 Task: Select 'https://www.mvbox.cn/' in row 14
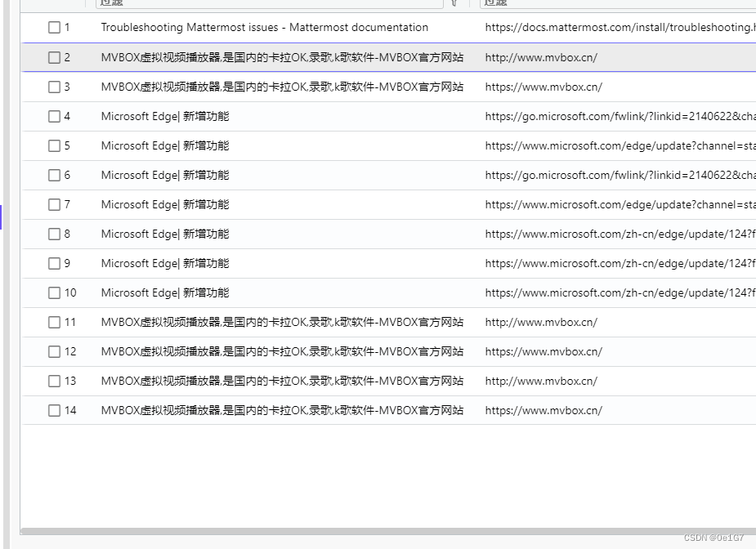pyautogui.click(x=544, y=411)
